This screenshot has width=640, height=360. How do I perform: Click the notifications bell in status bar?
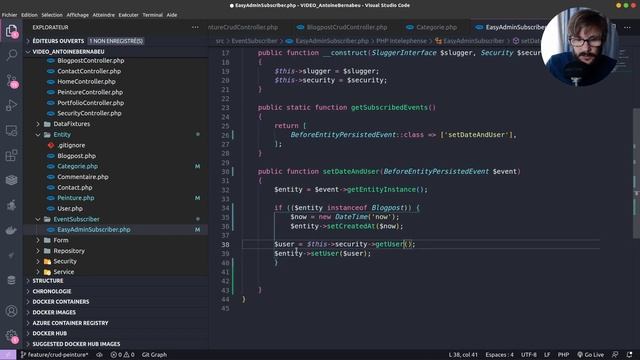(x=629, y=355)
